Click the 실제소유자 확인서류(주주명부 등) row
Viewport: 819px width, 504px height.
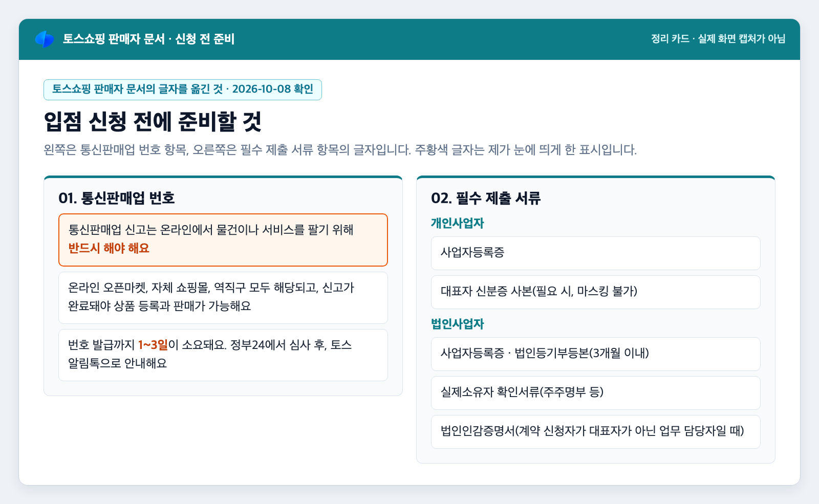(596, 393)
